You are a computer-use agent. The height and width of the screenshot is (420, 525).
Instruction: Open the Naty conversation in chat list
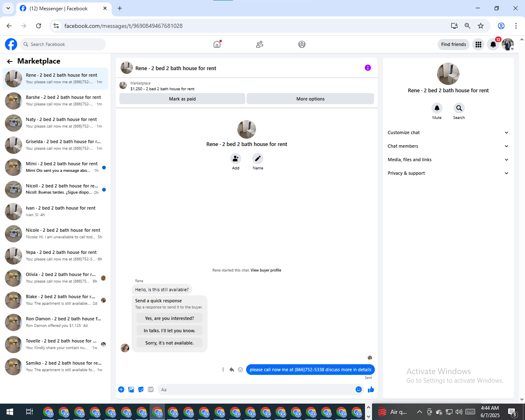pos(55,123)
